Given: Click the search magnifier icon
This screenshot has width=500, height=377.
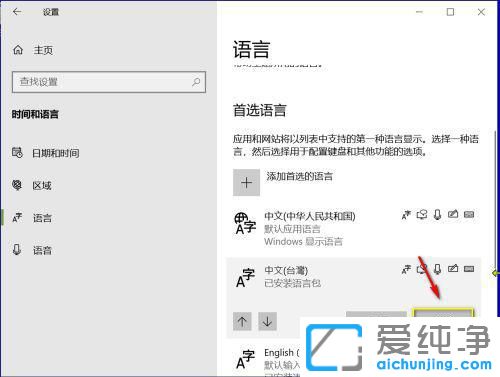Looking at the screenshot, I should point(196,82).
